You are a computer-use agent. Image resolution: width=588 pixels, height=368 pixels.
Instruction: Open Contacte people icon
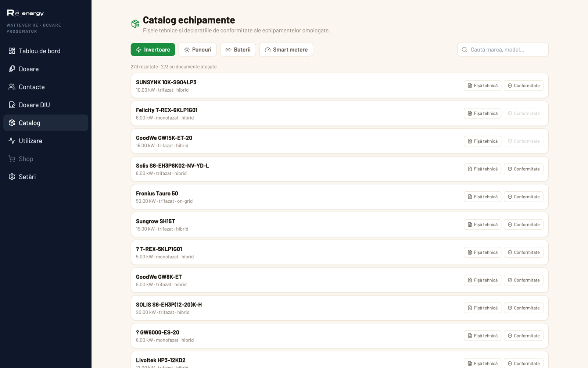pos(12,87)
